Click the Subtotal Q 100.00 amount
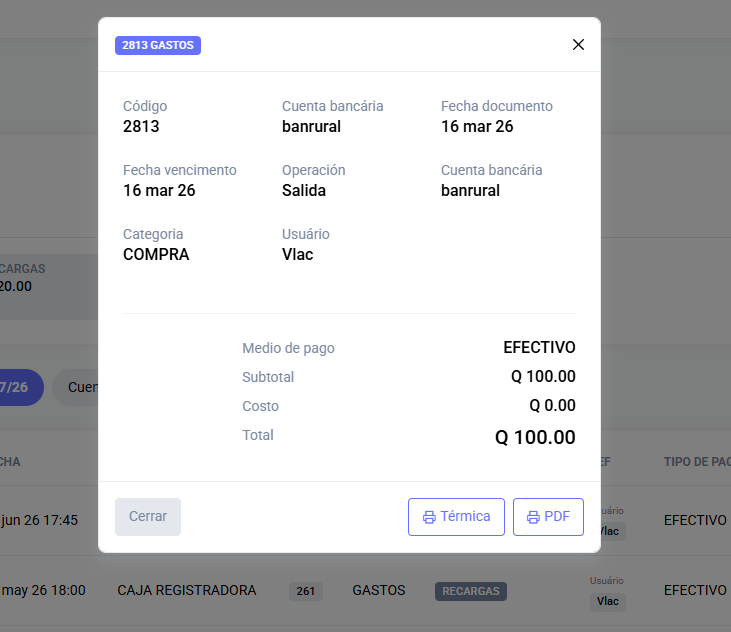731x632 pixels. 543,376
